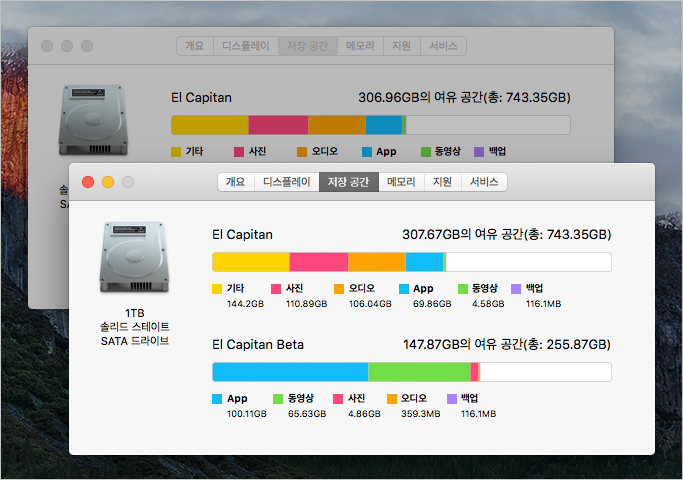Click the blue App segment of El Capitan bar
The width and height of the screenshot is (683, 480).
(424, 262)
